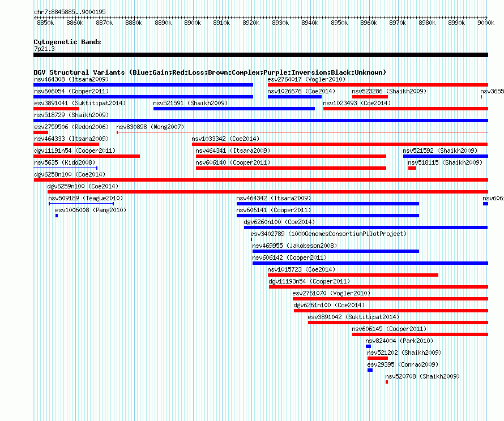
Task: Click the dgv11193n54 (Cooper2011) label
Action: coord(309,281)
